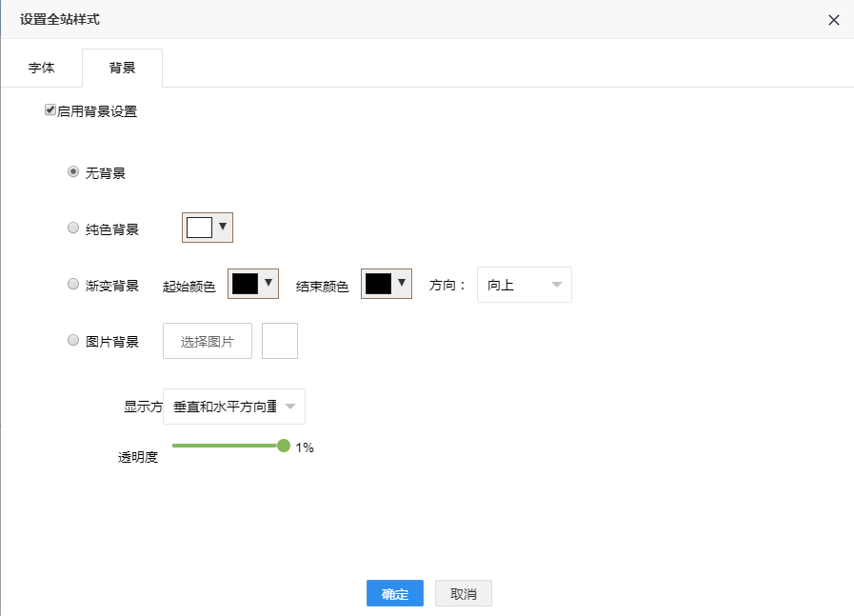Image resolution: width=854 pixels, height=616 pixels.
Task: Select the 背景 tab
Action: [122, 69]
